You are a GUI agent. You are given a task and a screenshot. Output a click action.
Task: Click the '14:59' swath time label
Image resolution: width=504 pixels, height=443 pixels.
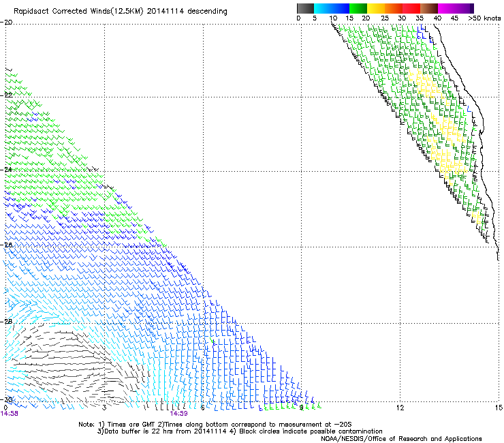[x=178, y=414]
